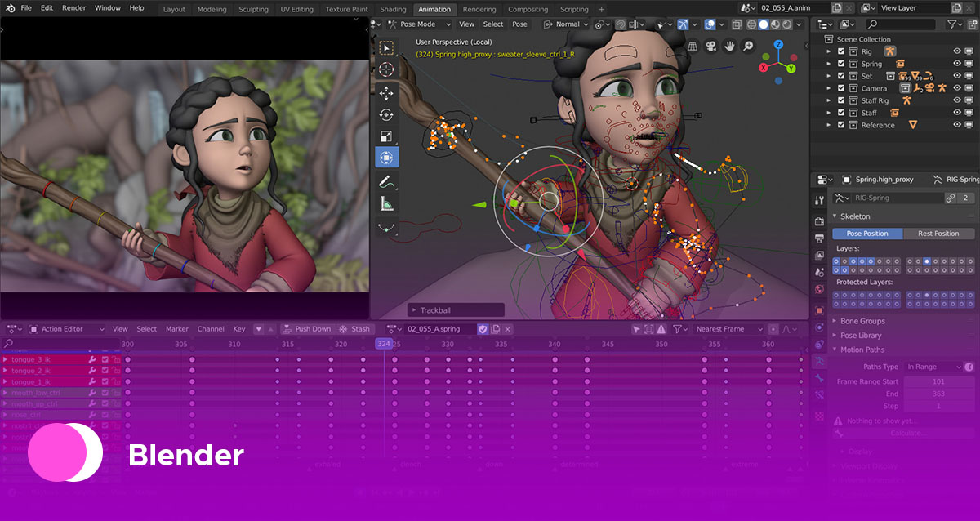Open the Bone properties tab
This screenshot has width=980, height=521.
[x=819, y=378]
